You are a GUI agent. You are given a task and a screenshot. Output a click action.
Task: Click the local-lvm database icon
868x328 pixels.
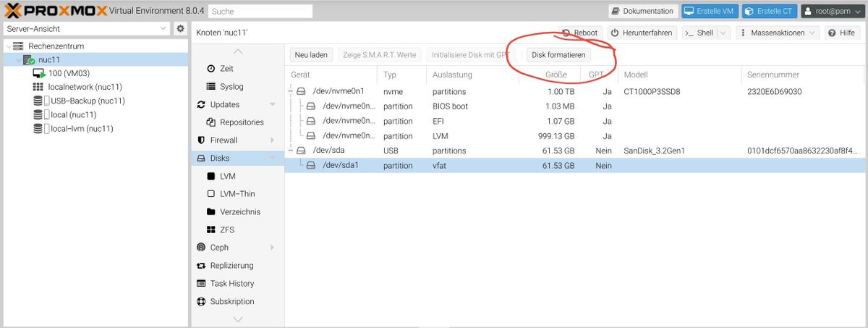[38, 128]
